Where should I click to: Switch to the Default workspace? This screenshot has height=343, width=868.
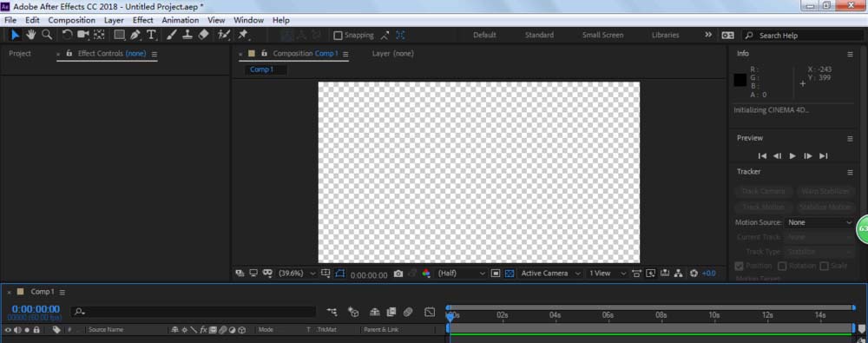(484, 35)
